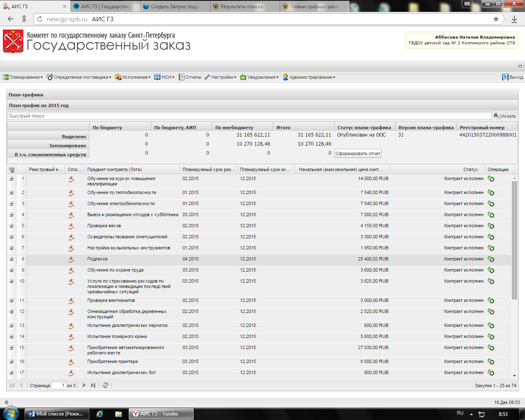Viewport: 525px width, 420px height.
Task: Jump to last page in pager
Action: [x=93, y=385]
